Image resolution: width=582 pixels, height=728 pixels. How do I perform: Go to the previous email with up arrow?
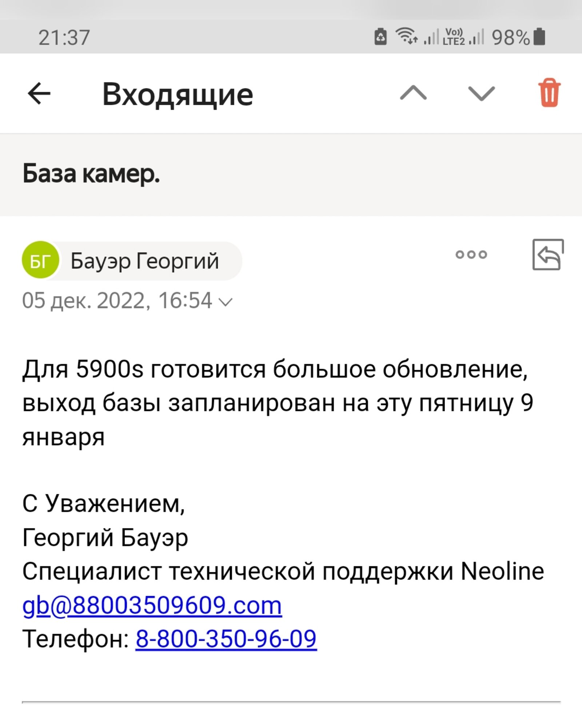[413, 93]
